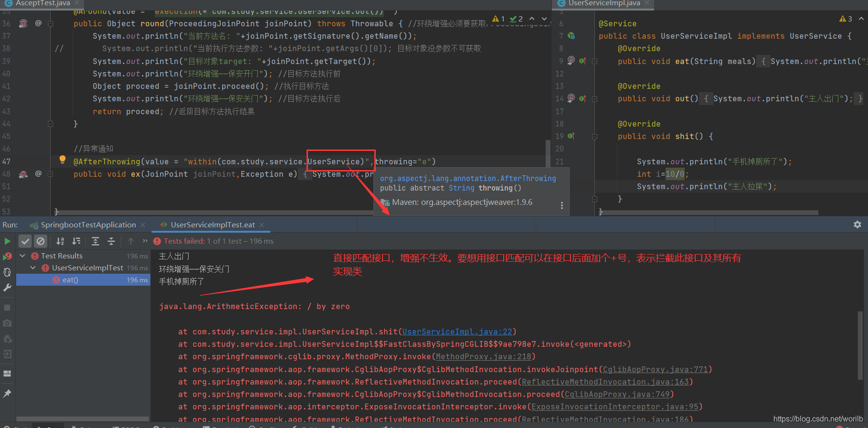Screen dimensions: 868x428
Task: Switch to the UserServiceImpl.java editor tab
Action: (x=604, y=3)
